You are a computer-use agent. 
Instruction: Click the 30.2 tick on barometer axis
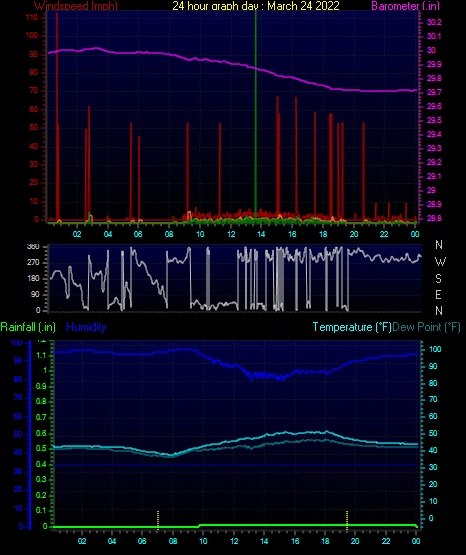pos(434,22)
